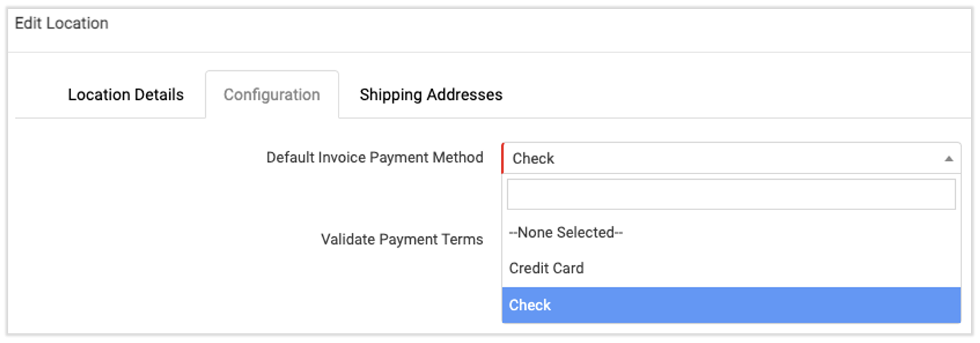
Task: Switch to the Configuration tab
Action: pos(272,94)
